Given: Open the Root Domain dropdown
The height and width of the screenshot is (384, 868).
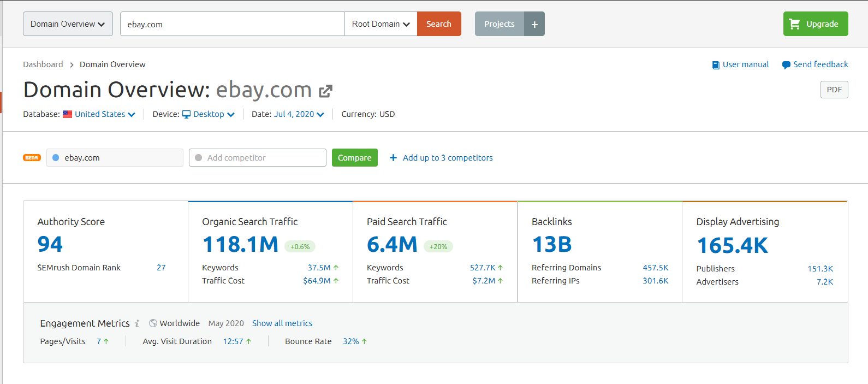Looking at the screenshot, I should click(381, 24).
